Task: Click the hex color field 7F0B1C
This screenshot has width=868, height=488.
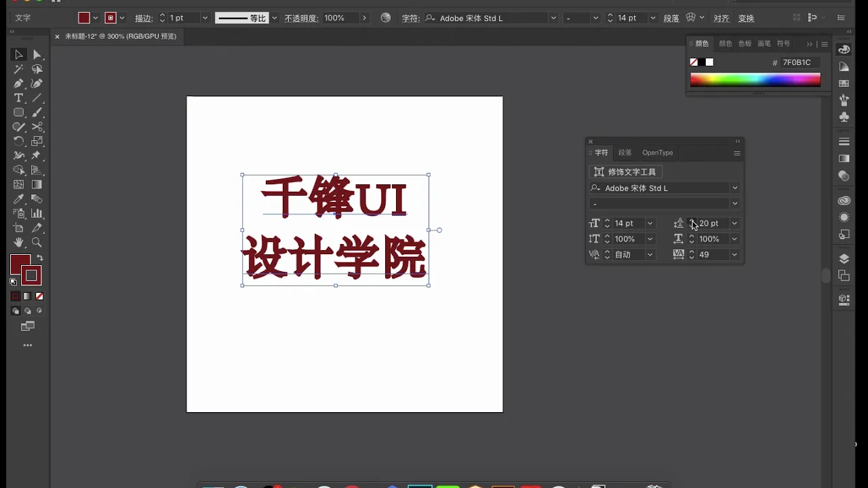Action: pos(800,62)
